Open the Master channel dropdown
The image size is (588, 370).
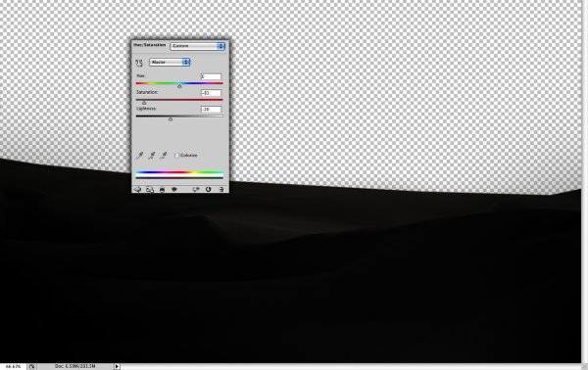(x=170, y=63)
